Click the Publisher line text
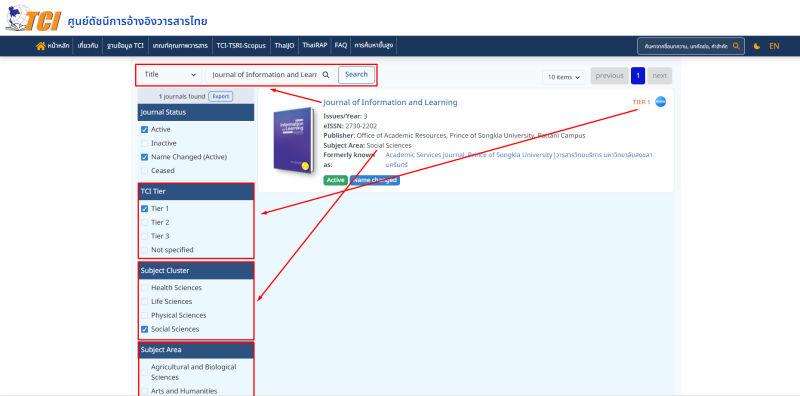800x396 pixels. point(454,135)
